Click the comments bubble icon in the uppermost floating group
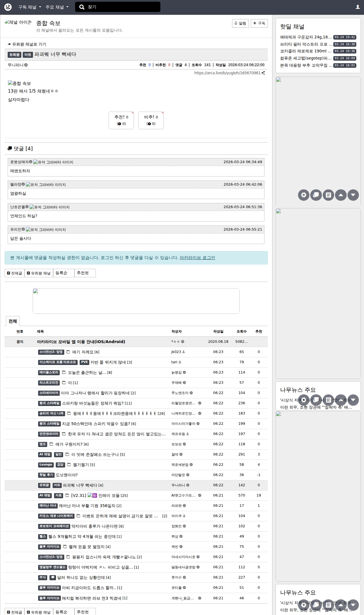This screenshot has height=615, width=364. pos(316,195)
